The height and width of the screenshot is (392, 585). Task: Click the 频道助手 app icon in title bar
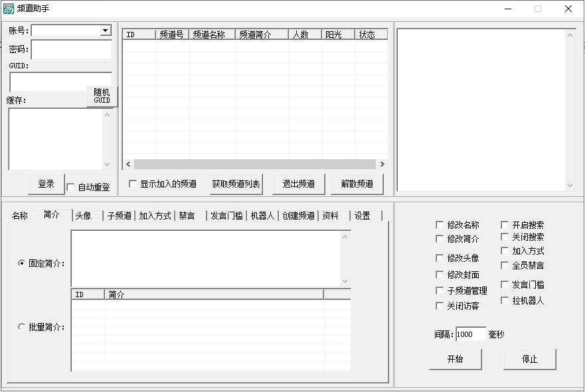(9, 9)
